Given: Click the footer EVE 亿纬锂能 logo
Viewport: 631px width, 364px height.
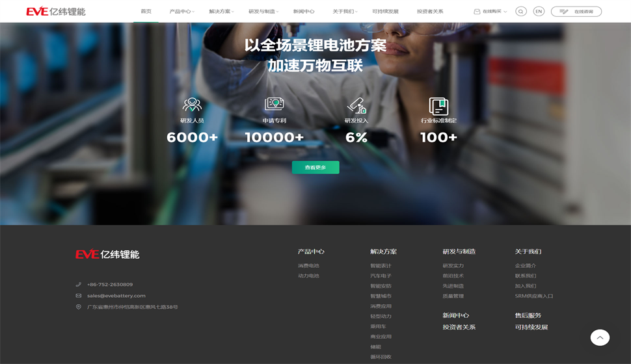Looking at the screenshot, I should tap(107, 254).
